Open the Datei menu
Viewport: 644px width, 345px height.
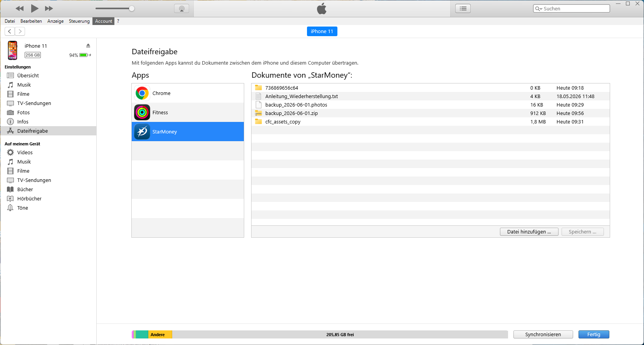pyautogui.click(x=10, y=21)
